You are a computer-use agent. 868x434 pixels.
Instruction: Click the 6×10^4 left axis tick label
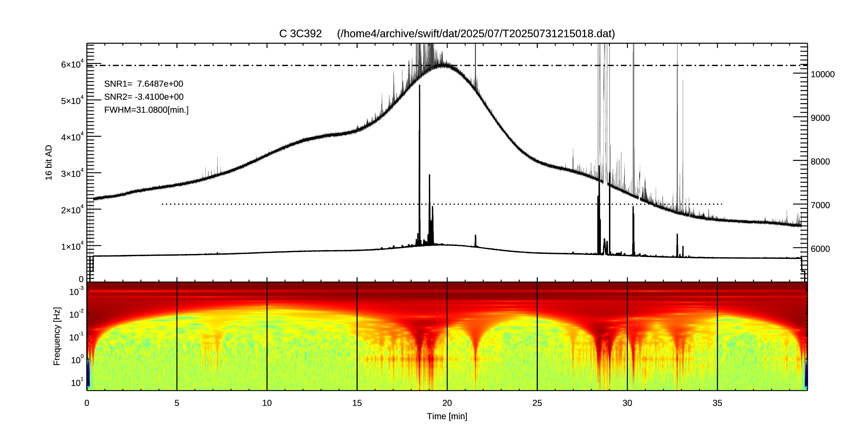tap(72, 64)
